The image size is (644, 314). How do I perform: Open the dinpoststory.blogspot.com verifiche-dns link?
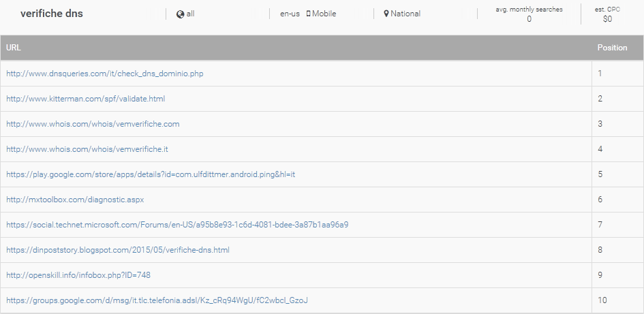click(x=118, y=250)
